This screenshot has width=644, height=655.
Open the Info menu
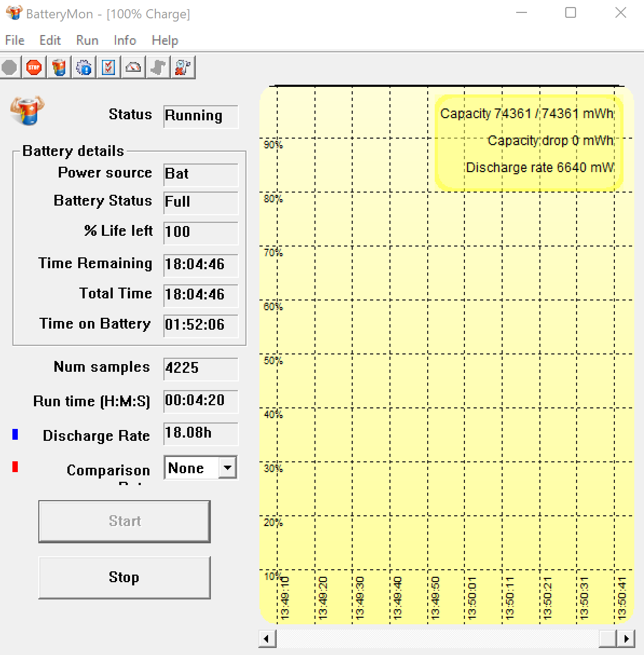click(x=125, y=40)
